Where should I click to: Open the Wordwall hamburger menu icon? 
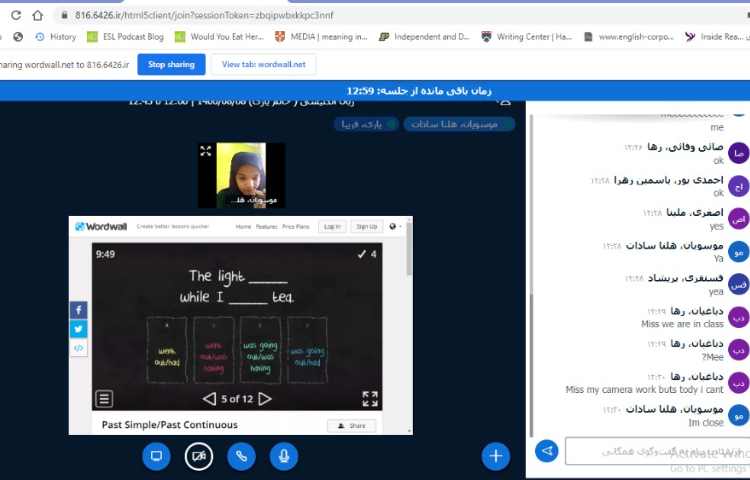(x=104, y=399)
